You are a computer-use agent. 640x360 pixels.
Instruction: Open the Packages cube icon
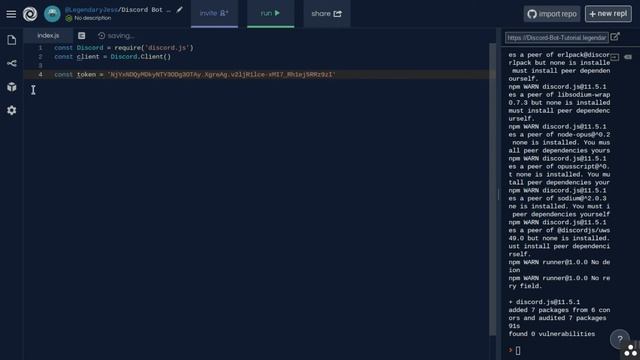click(x=12, y=87)
